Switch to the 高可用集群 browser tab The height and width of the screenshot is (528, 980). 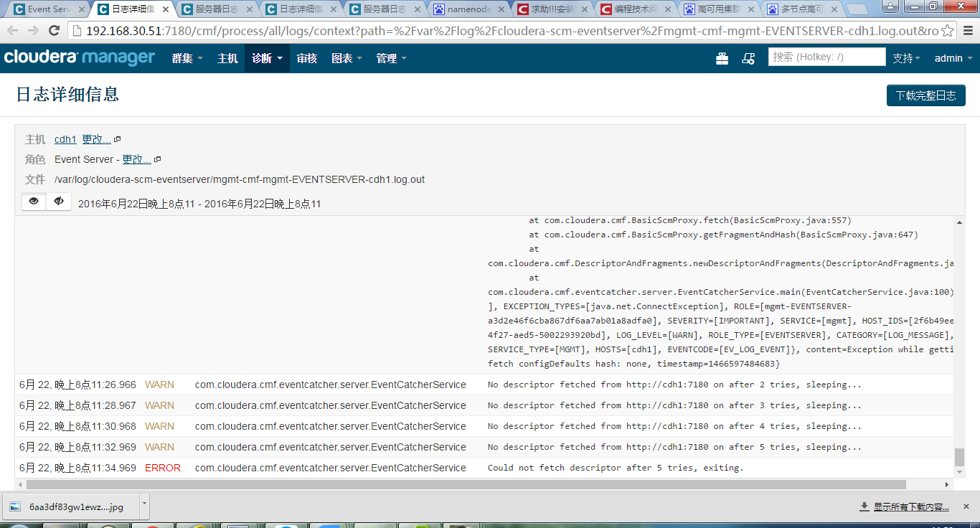(720, 9)
